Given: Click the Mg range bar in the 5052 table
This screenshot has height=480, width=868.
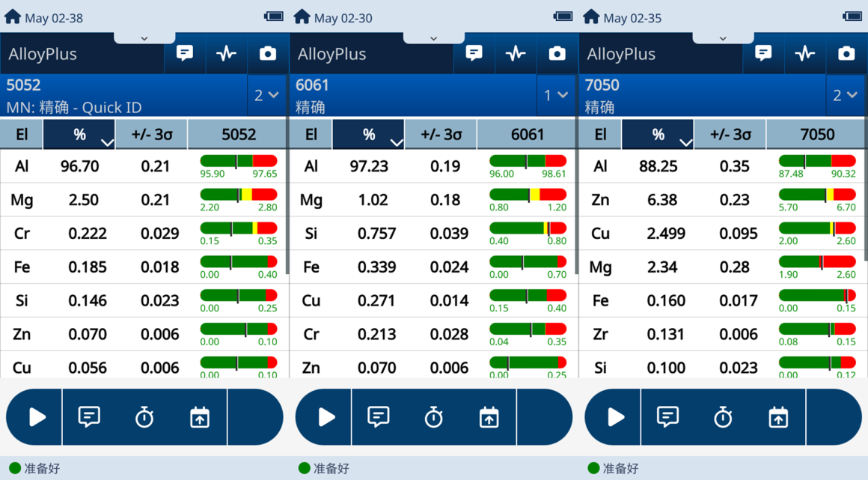Looking at the screenshot, I should pos(238,195).
